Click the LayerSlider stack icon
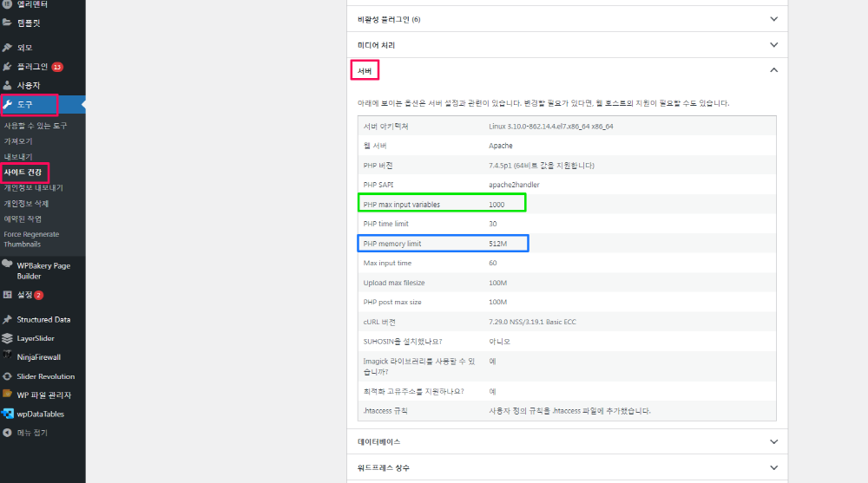Screen dimensions: 868x483 (x=7, y=338)
